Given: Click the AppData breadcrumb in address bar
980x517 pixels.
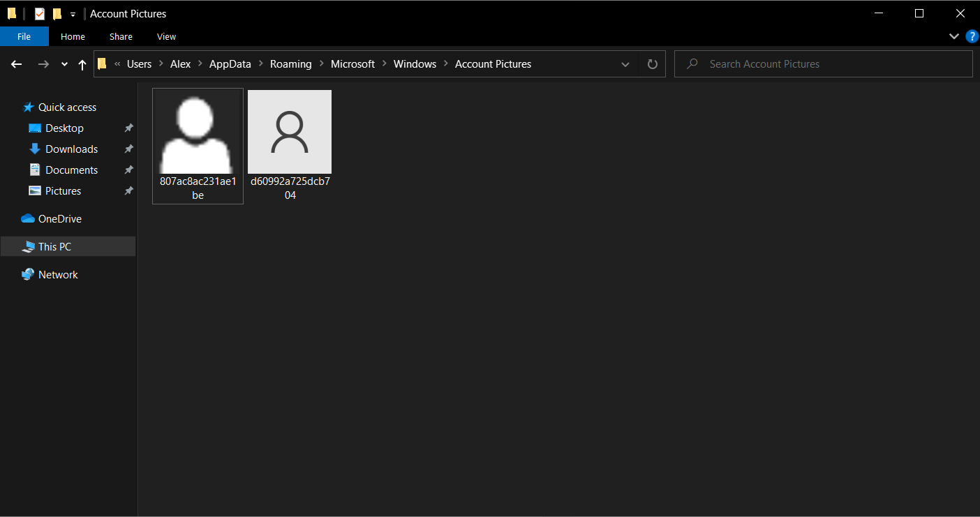Looking at the screenshot, I should (230, 64).
